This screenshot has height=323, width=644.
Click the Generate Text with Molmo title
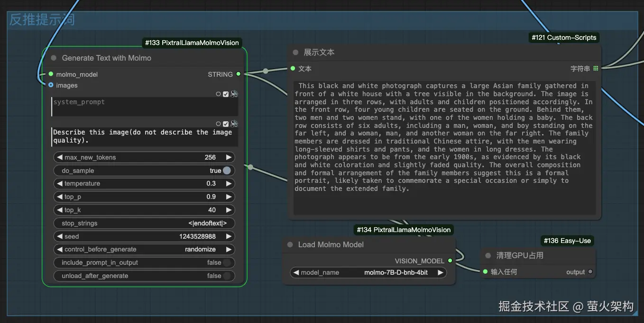(x=107, y=58)
